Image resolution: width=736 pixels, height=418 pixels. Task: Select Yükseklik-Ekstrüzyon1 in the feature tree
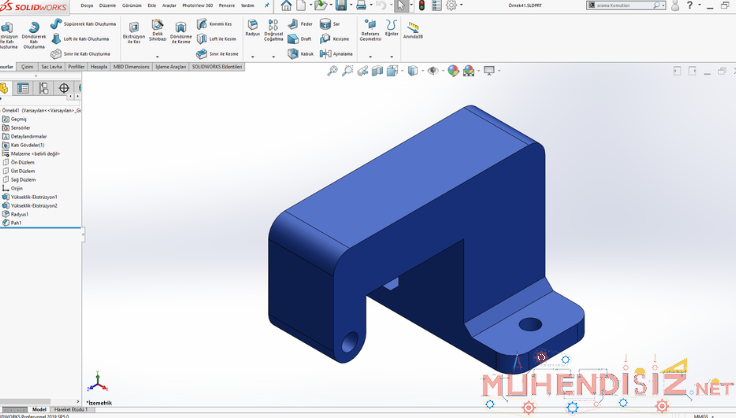(x=34, y=197)
